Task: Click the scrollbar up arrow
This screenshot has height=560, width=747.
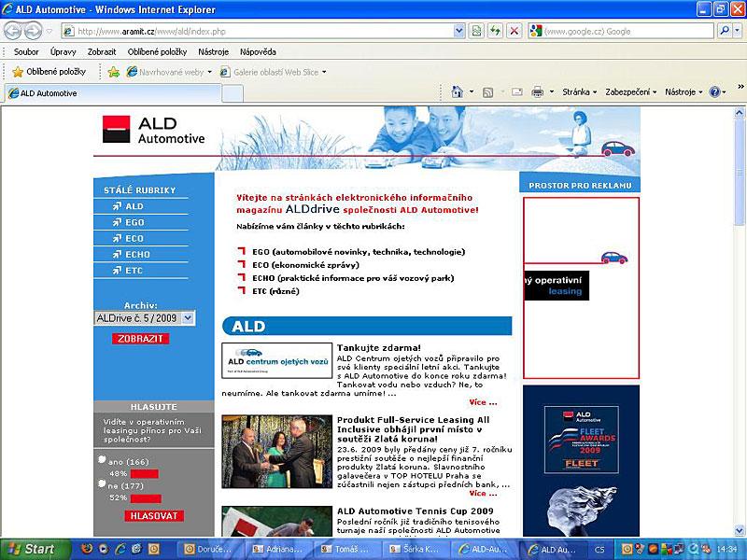Action: [739, 113]
